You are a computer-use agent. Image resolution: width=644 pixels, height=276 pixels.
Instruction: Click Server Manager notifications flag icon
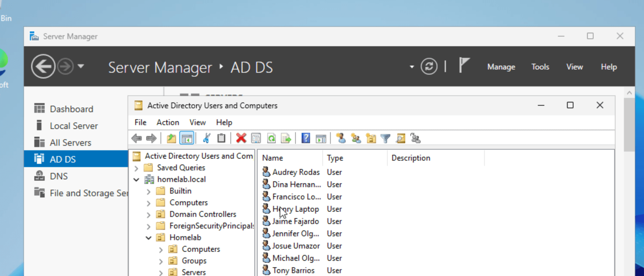tap(464, 66)
